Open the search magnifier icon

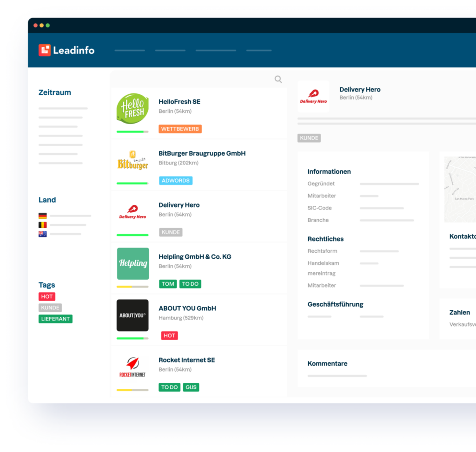278,79
